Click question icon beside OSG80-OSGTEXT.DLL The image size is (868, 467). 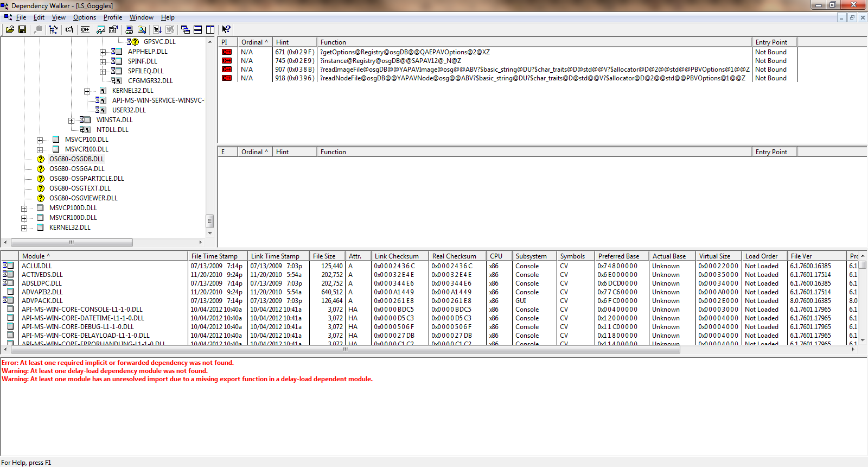(x=40, y=188)
